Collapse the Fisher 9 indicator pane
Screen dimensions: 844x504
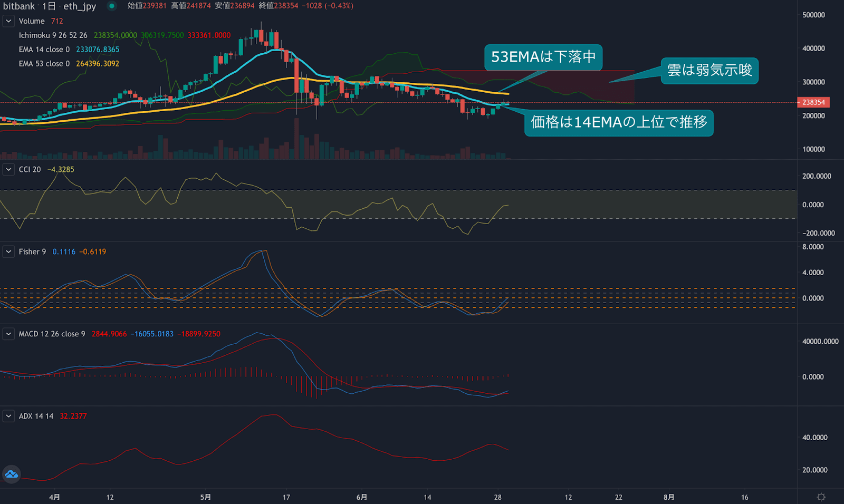click(8, 251)
